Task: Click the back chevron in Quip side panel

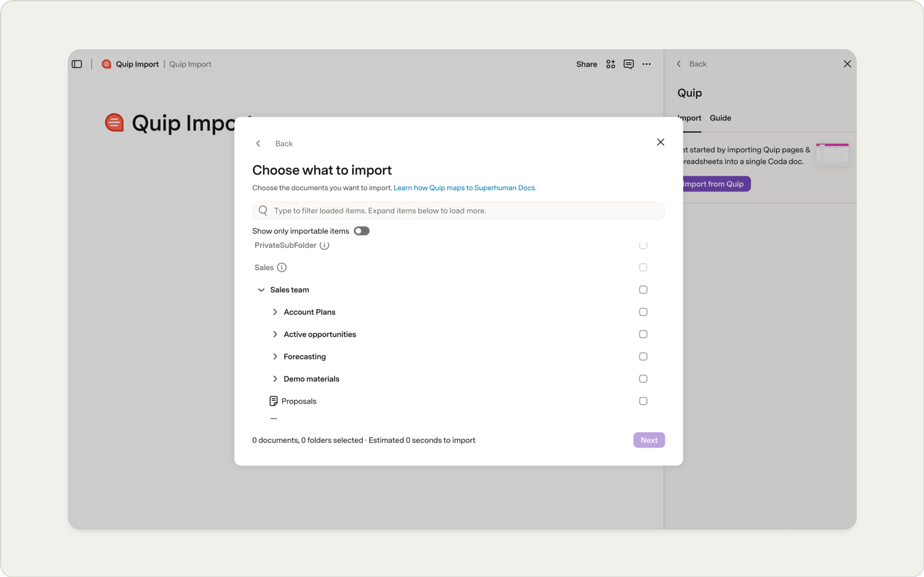Action: click(x=679, y=64)
